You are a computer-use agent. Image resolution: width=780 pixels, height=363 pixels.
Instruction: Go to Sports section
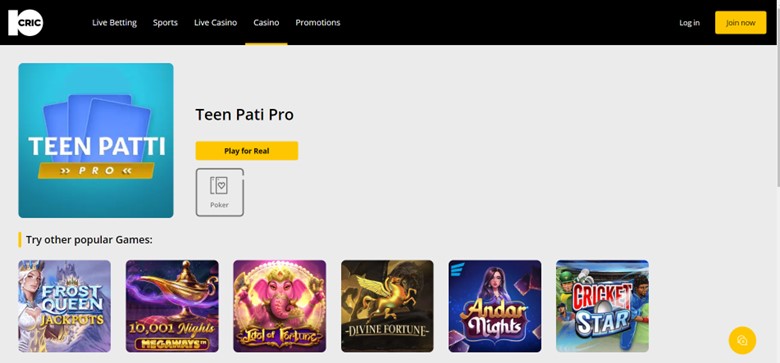coord(165,23)
